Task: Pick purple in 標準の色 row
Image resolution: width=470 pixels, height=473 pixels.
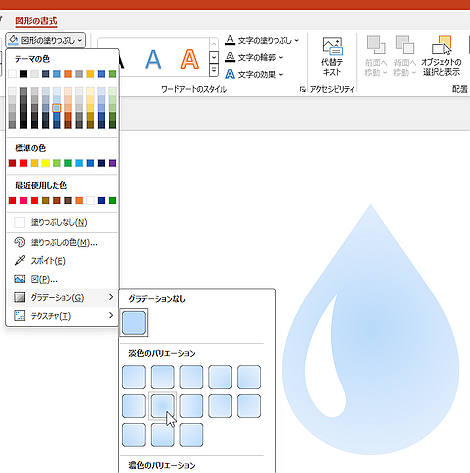Action: click(x=113, y=163)
